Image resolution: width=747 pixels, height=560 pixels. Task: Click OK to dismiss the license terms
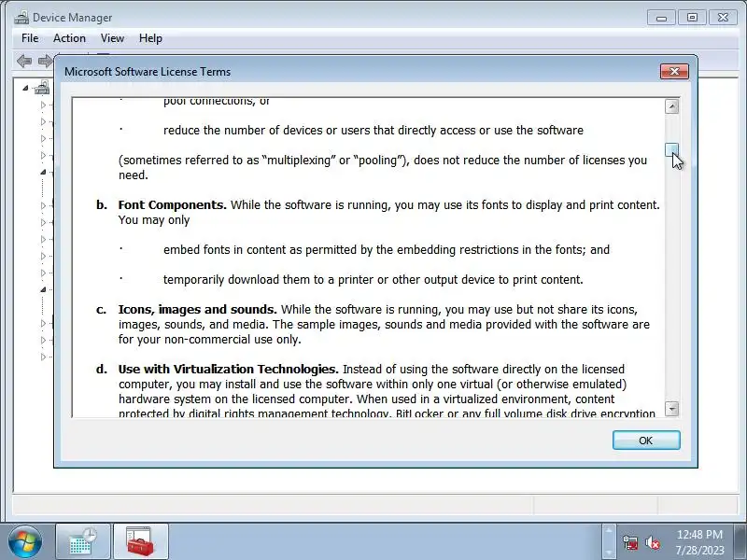(646, 440)
